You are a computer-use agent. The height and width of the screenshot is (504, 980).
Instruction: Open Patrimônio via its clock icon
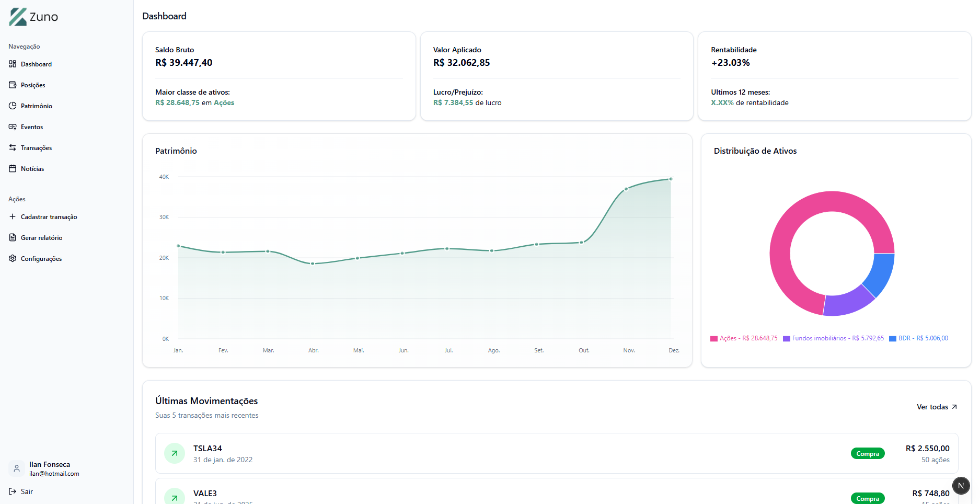coord(12,106)
